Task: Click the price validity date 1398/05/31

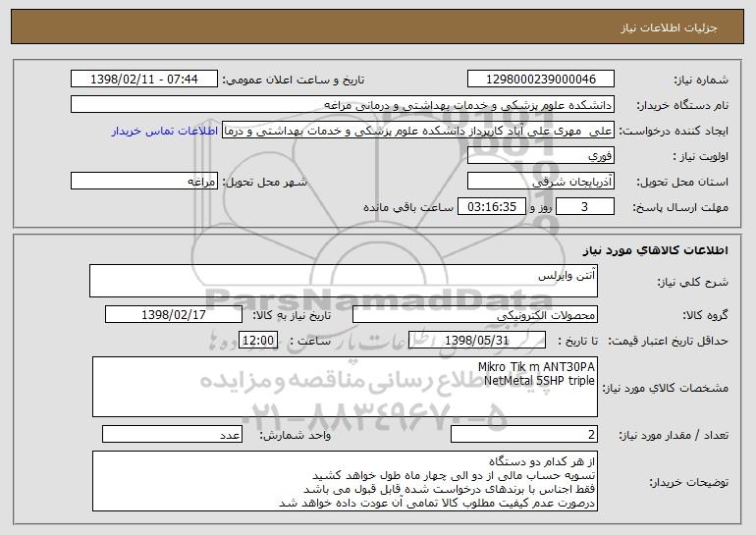Action: [x=477, y=341]
